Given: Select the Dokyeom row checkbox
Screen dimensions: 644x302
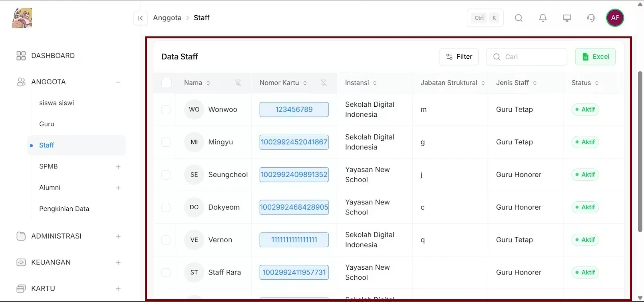Looking at the screenshot, I should 166,207.
